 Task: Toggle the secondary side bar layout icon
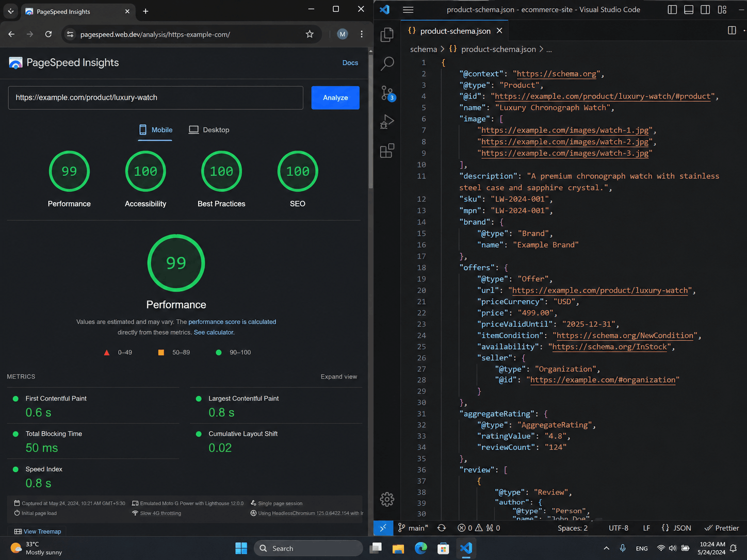(705, 10)
